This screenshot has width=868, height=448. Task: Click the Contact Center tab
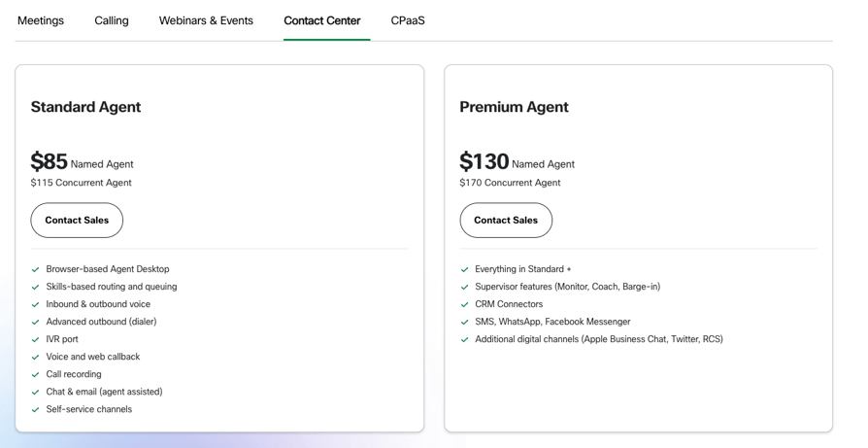click(x=322, y=20)
